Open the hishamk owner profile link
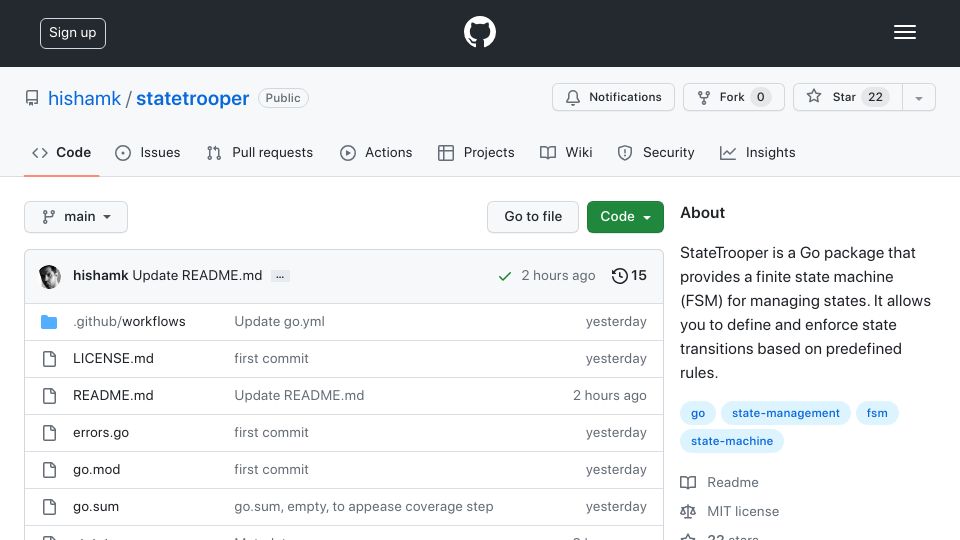960x540 pixels. point(84,98)
